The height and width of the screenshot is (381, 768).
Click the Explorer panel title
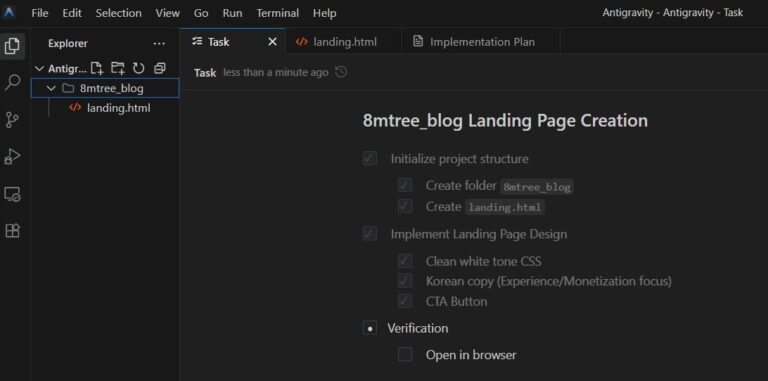coord(68,44)
